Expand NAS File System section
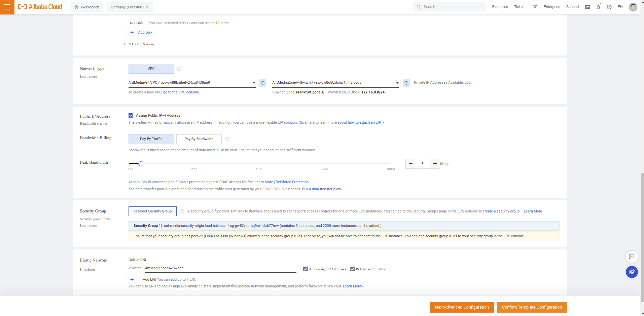Viewport: 644px width, 316px height. [139, 44]
